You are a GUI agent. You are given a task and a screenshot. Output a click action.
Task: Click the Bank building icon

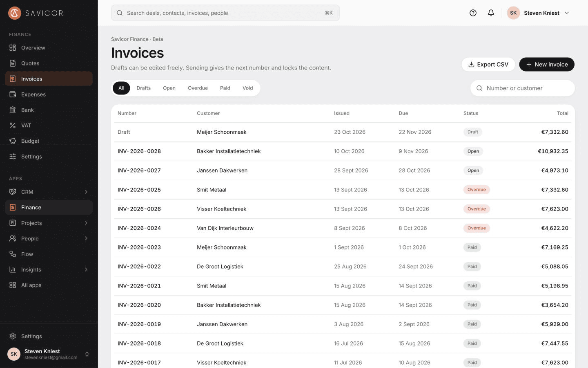13,110
